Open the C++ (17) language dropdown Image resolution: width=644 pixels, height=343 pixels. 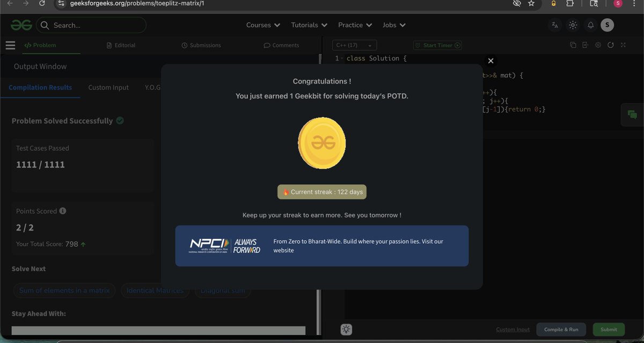click(354, 46)
